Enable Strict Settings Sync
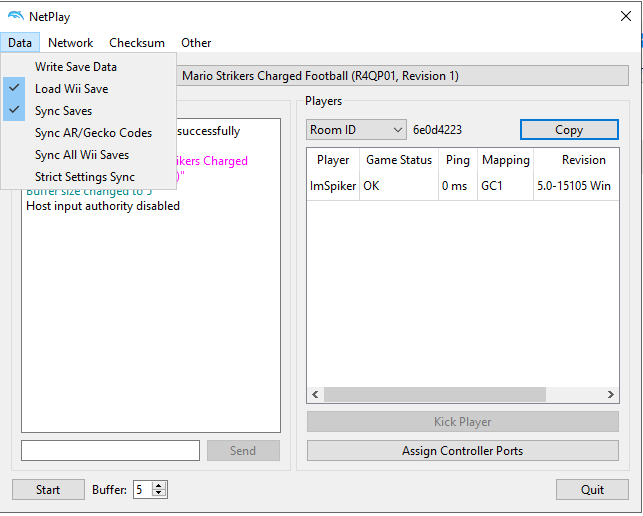 point(89,177)
